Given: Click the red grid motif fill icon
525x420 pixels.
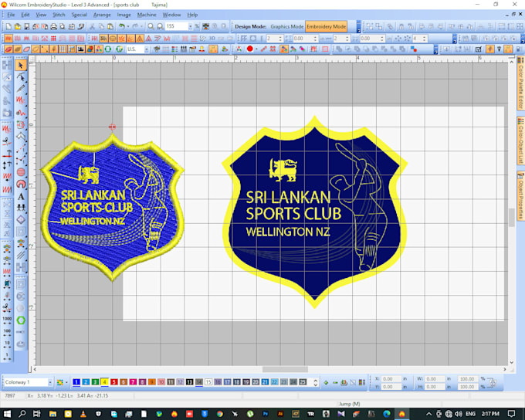Looking at the screenshot, I should [53, 38].
